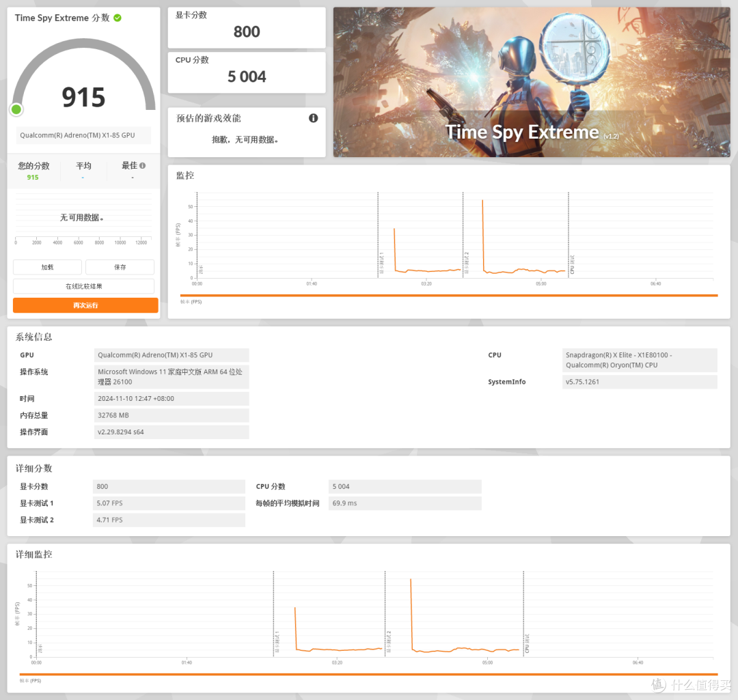This screenshot has height=700, width=738.
Task: Click the orange timeline bar under 监控 chart
Action: click(x=449, y=296)
